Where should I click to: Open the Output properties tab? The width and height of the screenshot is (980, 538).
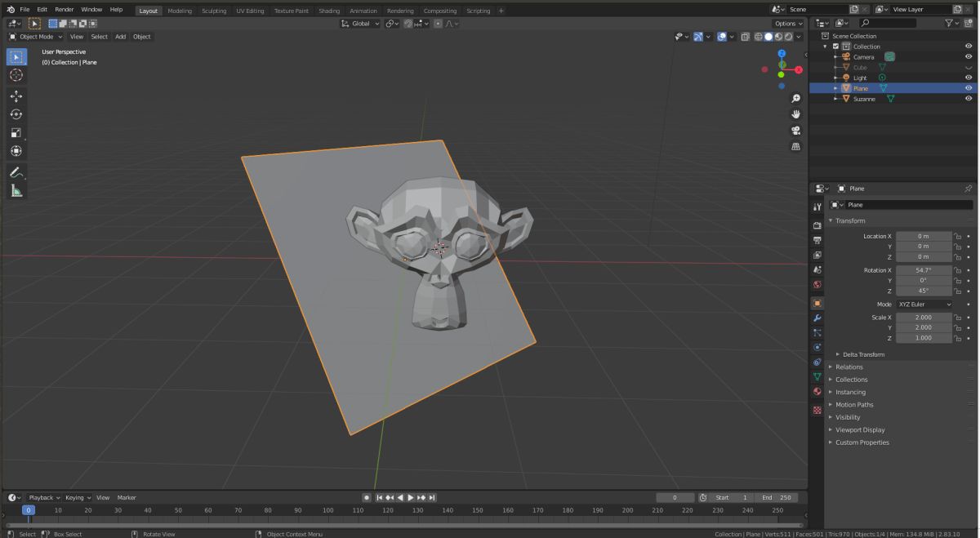[817, 240]
